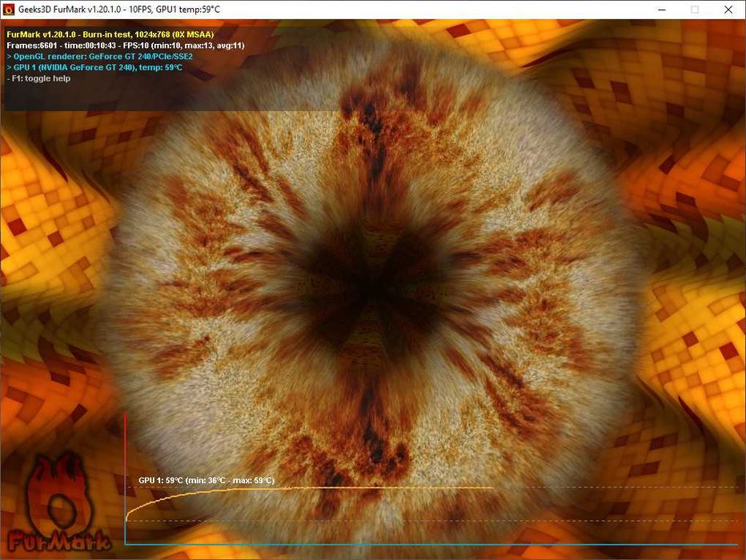
Task: Minimize the FurMark window
Action: [661, 10]
